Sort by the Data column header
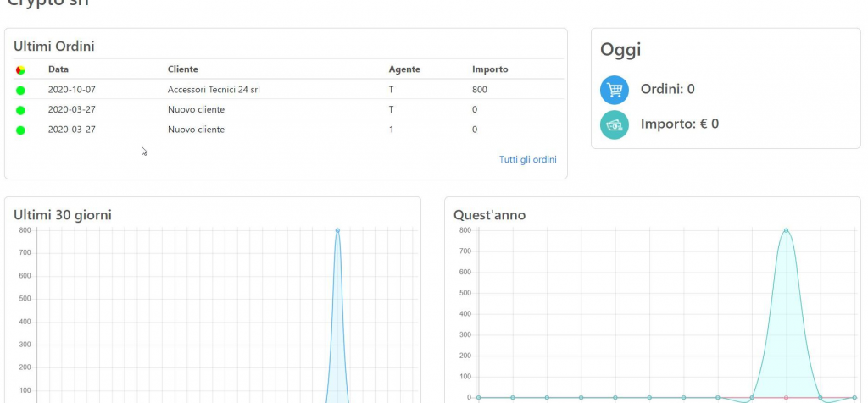 point(58,69)
